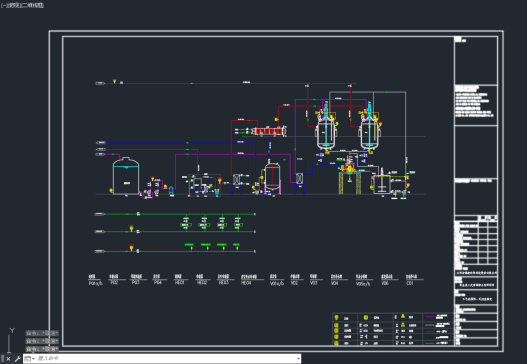Select the equipment label HE04
The height and width of the screenshot is (364, 527).
pyautogui.click(x=246, y=283)
